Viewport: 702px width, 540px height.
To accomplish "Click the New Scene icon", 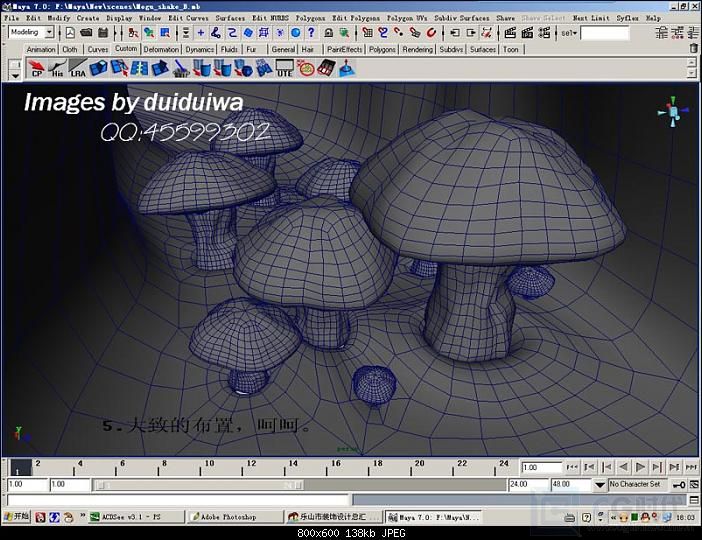I will [x=70, y=32].
